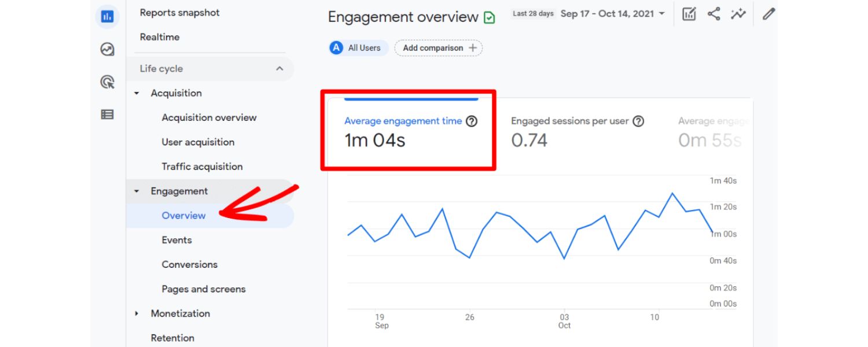Click the customize report chart icon
The image size is (868, 347).
point(689,14)
